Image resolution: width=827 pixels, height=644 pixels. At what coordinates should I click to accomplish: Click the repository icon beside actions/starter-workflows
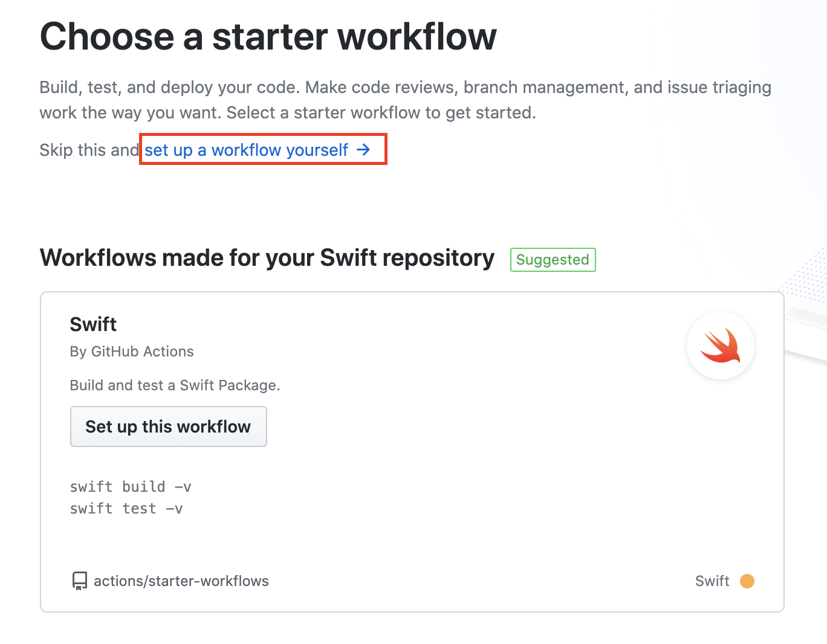pyautogui.click(x=79, y=581)
